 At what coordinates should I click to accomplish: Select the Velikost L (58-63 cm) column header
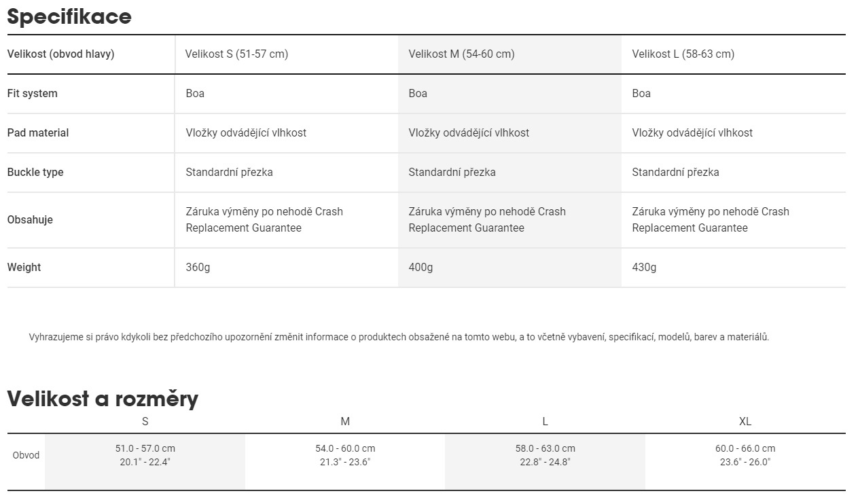[x=683, y=54]
